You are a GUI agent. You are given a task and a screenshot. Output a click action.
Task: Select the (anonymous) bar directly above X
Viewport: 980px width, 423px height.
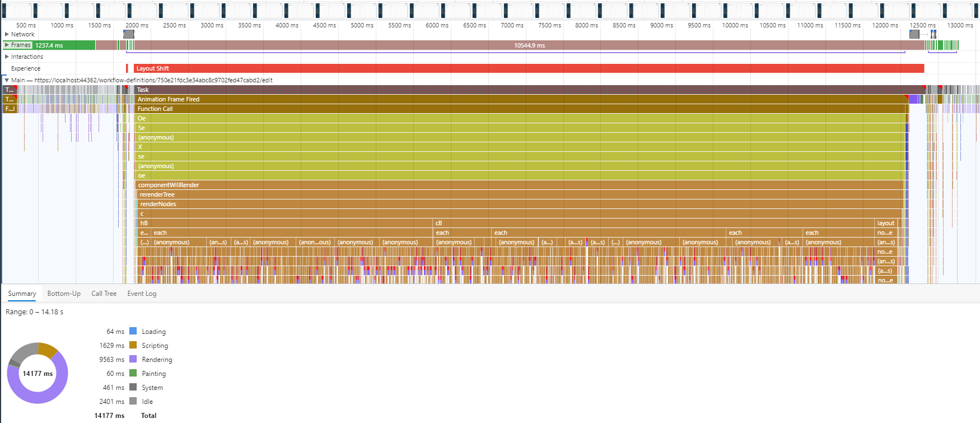coord(521,137)
